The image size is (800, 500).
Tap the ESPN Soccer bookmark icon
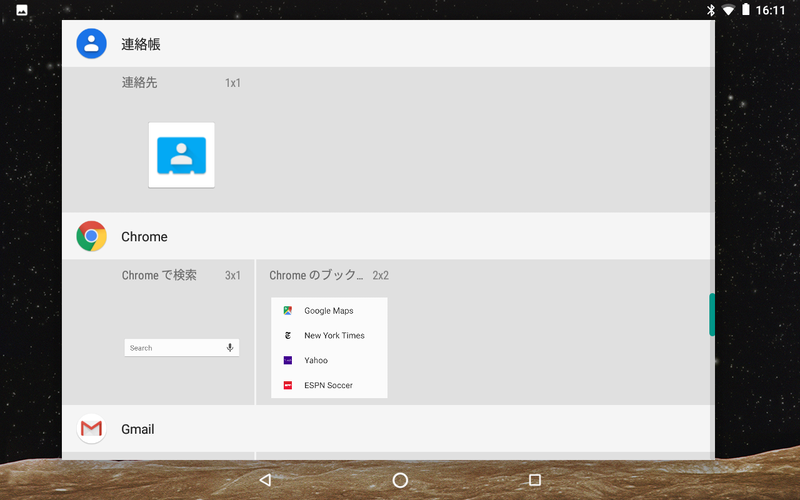tap(288, 385)
